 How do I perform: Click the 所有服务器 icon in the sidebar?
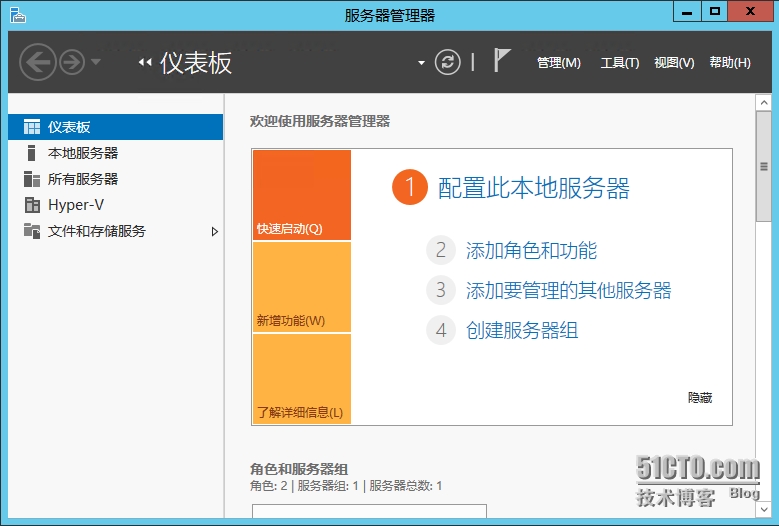(32, 179)
